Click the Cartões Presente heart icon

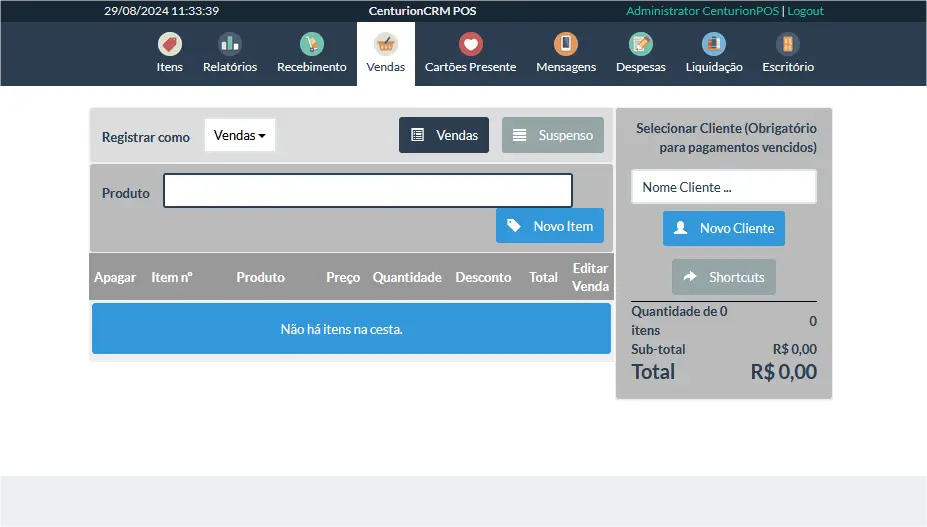tap(470, 44)
